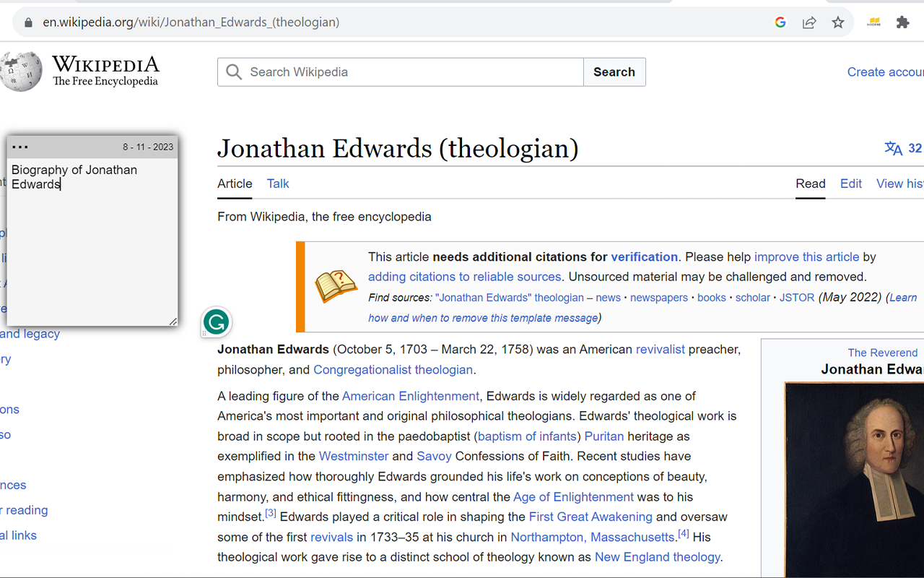Open the sticky note three-dot menu
The width and height of the screenshot is (924, 578).
pos(20,147)
